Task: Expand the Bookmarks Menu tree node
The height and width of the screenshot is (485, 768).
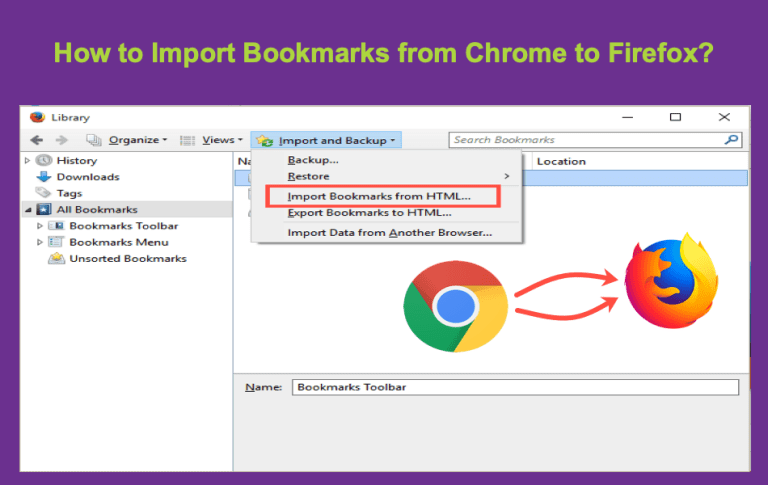Action: [40, 242]
